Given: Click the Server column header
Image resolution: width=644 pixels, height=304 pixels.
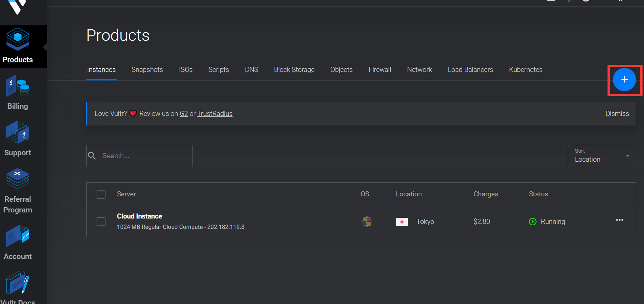Looking at the screenshot, I should pos(126,194).
